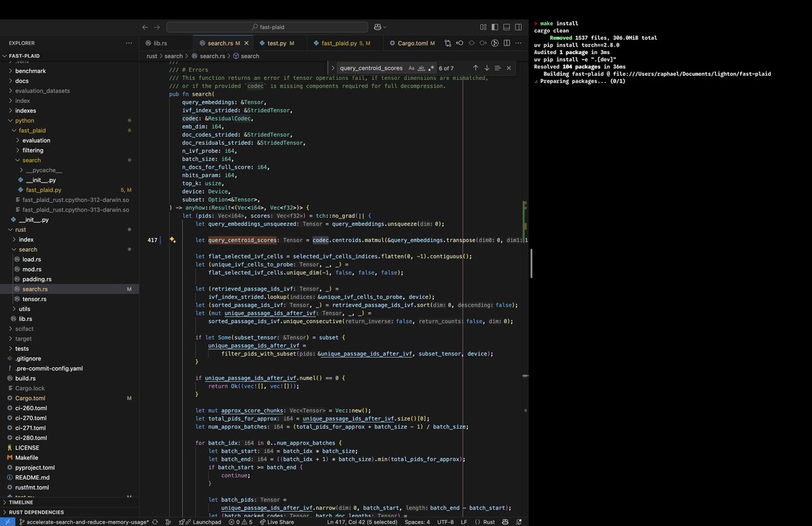
Task: Open the Copilot chat icon in title bar
Action: click(378, 27)
